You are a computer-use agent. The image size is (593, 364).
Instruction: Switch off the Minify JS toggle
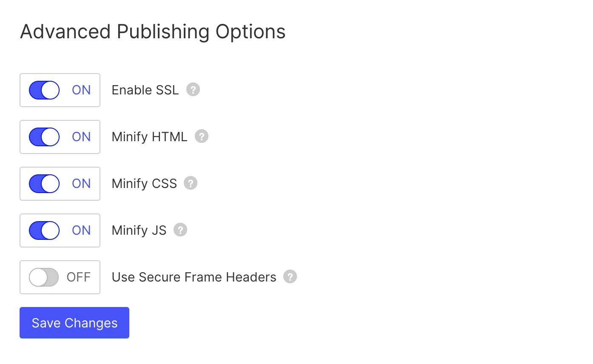click(44, 230)
